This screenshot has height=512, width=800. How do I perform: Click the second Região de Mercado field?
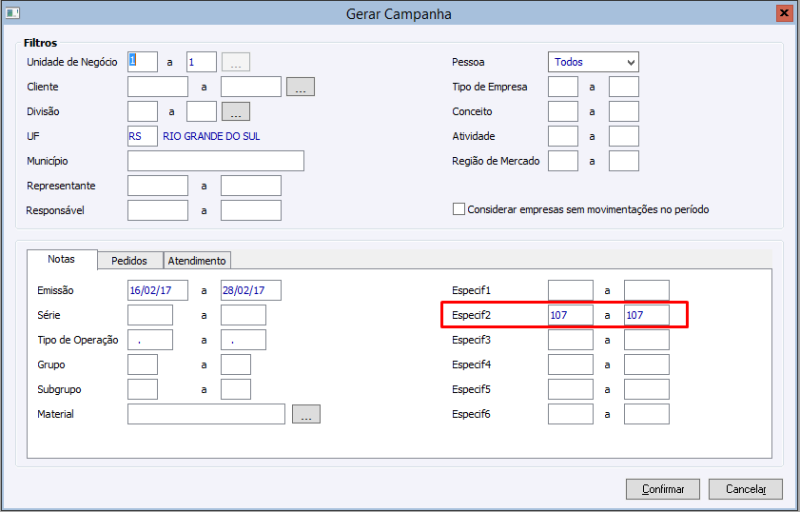point(624,161)
